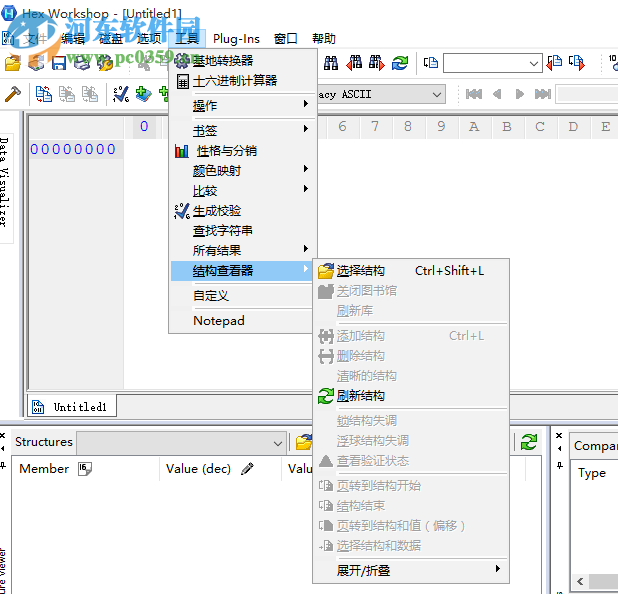The height and width of the screenshot is (594, 618).
Task: Expand the 颜色映射 submenu
Action: tap(242, 170)
